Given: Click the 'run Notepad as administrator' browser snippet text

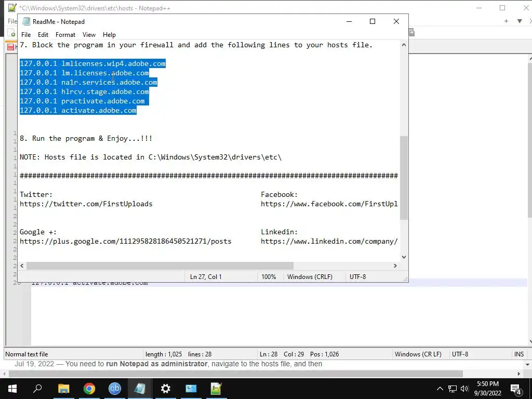Looking at the screenshot, I should click(157, 364).
